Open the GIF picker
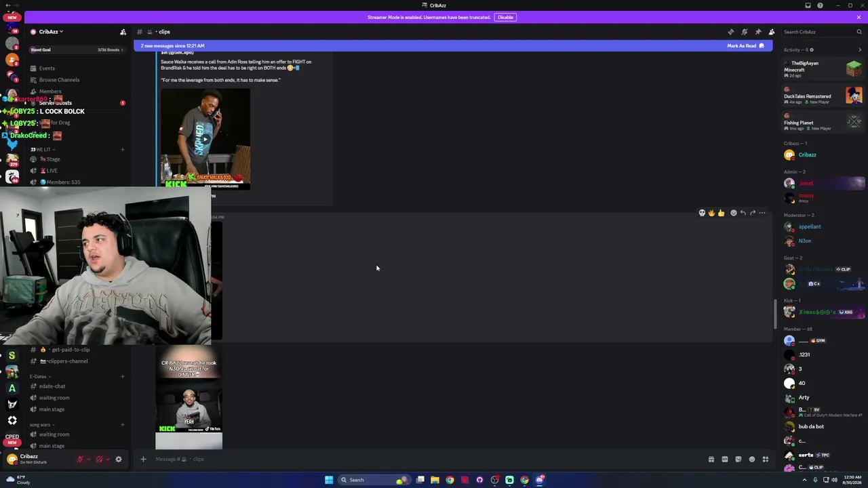 click(x=725, y=460)
